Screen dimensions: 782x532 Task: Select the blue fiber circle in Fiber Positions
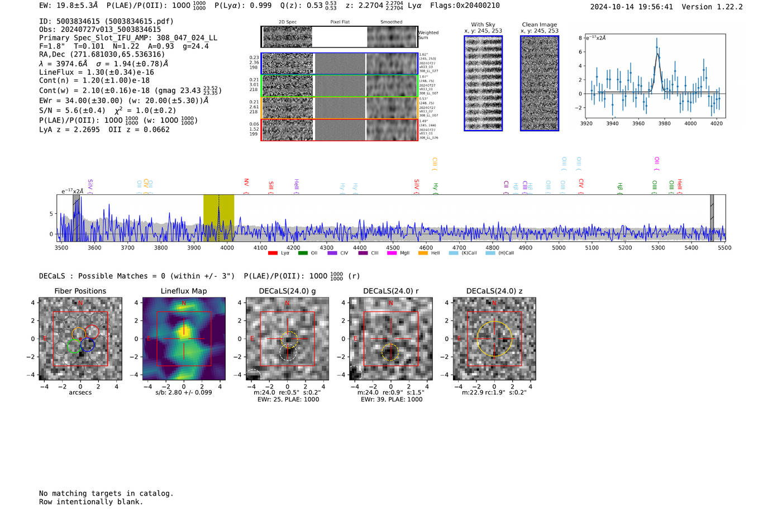coord(87,345)
